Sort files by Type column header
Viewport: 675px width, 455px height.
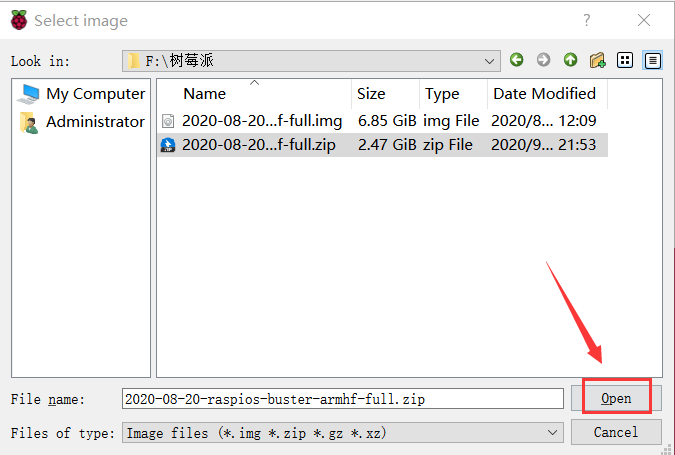click(454, 93)
